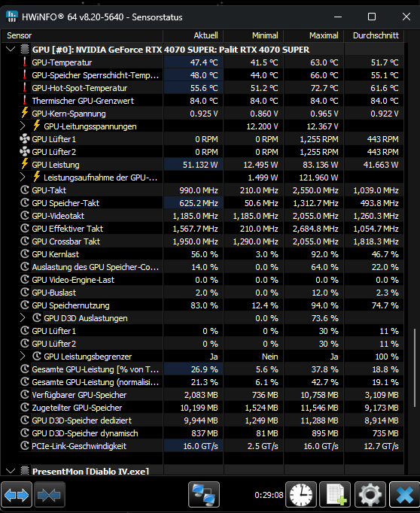Screen dimensions: 420x513
Task: Click the HWiNFO app icon in title bar
Action: click(x=12, y=17)
